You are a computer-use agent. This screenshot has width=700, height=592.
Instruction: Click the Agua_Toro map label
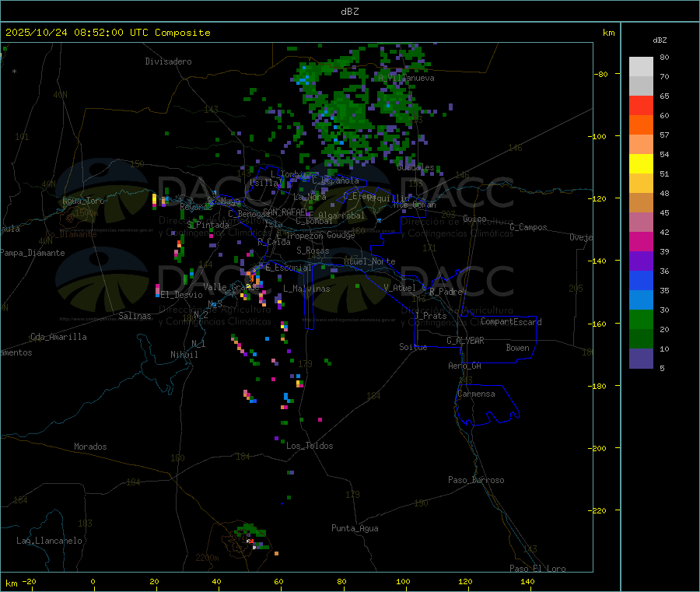coord(83,201)
